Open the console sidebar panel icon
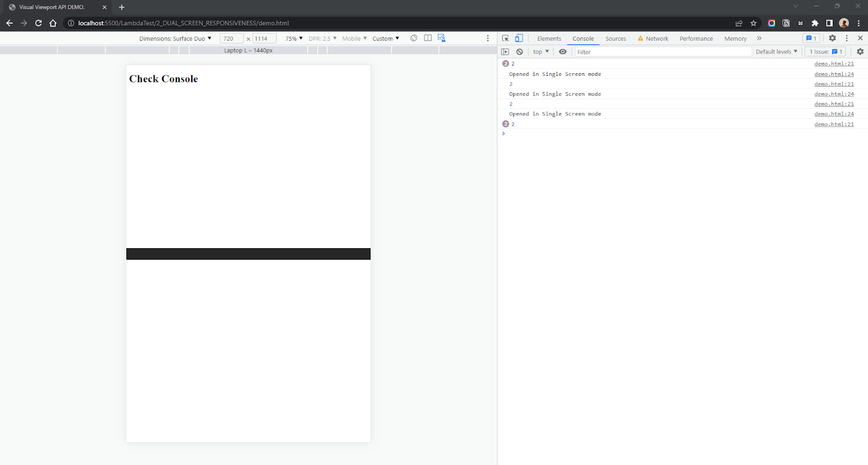This screenshot has height=465, width=868. point(505,51)
